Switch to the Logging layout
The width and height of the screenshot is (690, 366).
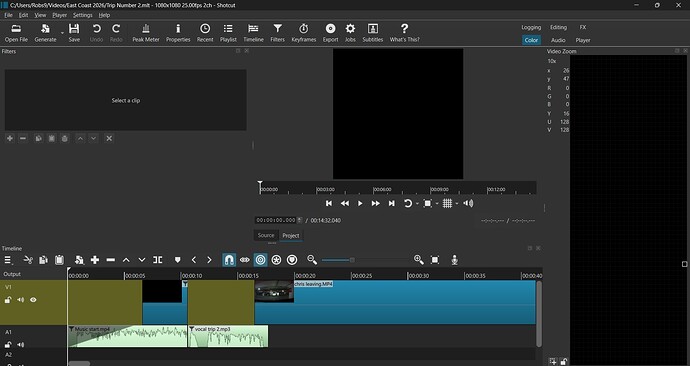531,27
